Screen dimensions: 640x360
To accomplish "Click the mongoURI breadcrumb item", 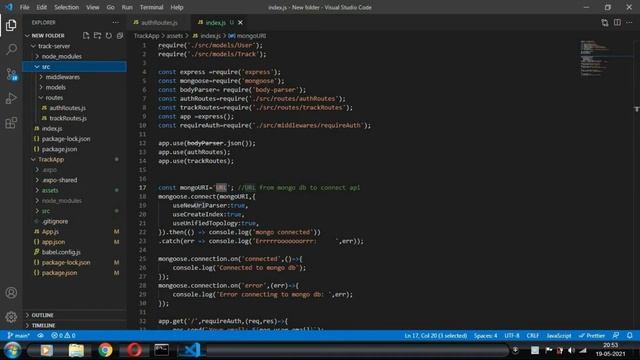I will [247, 36].
